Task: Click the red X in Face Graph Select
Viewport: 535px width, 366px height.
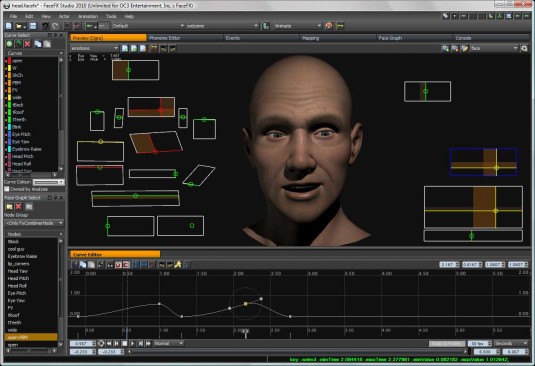Action: point(19,206)
